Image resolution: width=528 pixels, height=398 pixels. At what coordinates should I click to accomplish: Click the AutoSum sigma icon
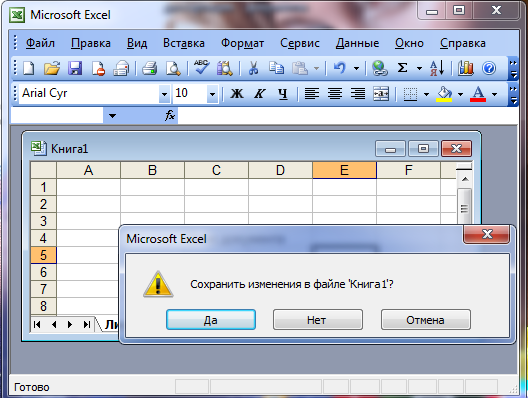[402, 68]
